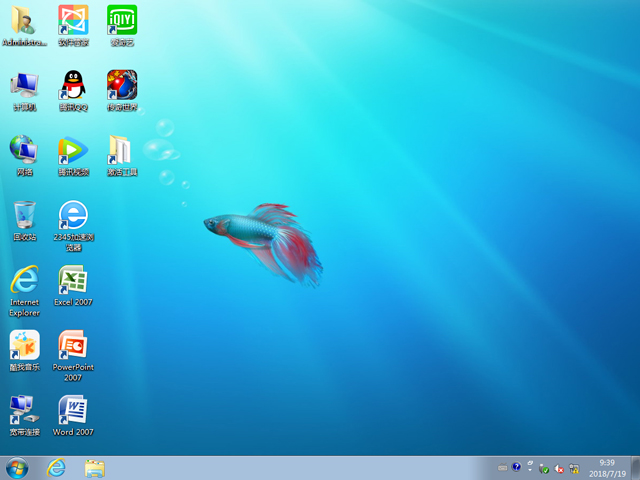The width and height of the screenshot is (640, 480).
Task: Open Windows Explorer pinned on taskbar
Action: 95,467
